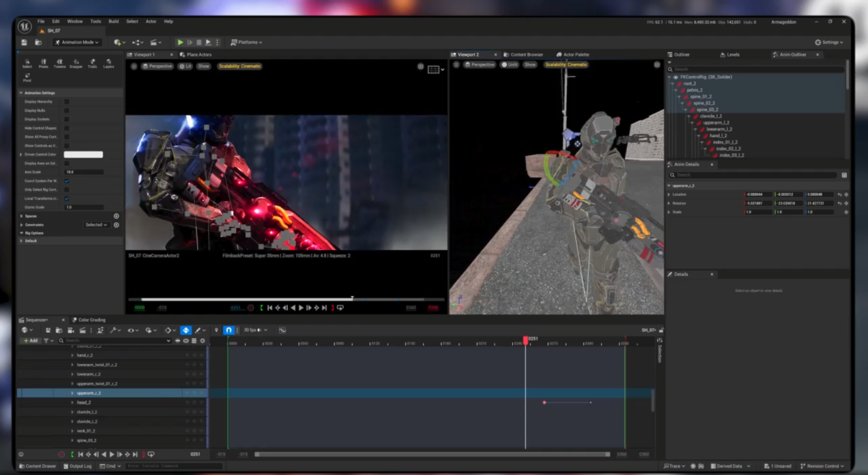
Task: Click the Sequencer horizontal range scrollbar
Action: [x=432, y=454]
